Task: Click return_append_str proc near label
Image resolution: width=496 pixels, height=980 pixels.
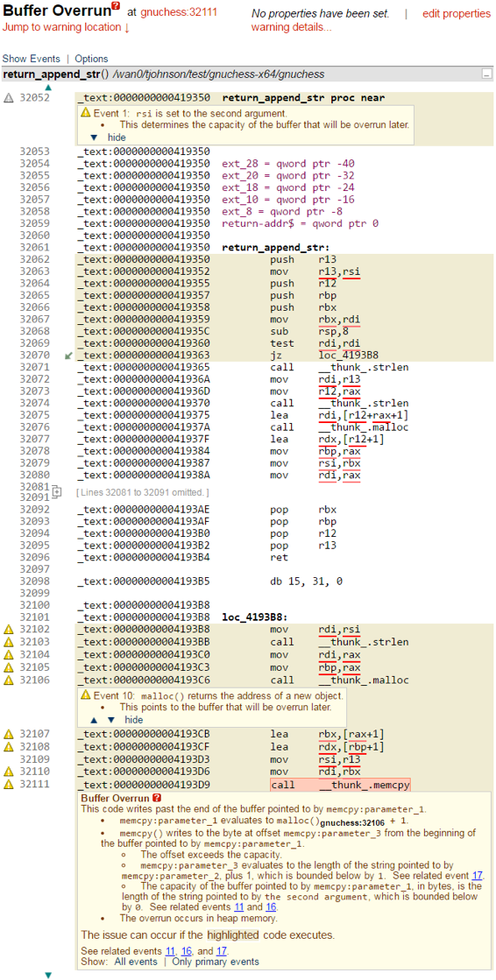Action: 303,98
